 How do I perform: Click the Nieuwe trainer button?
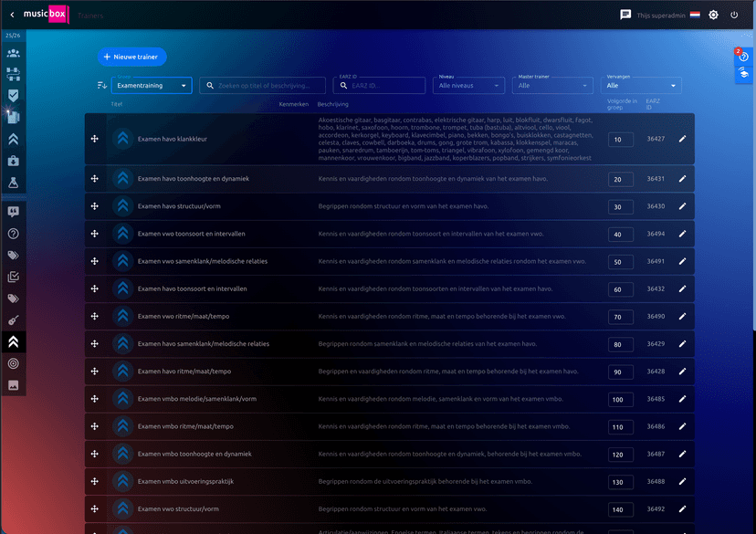132,57
